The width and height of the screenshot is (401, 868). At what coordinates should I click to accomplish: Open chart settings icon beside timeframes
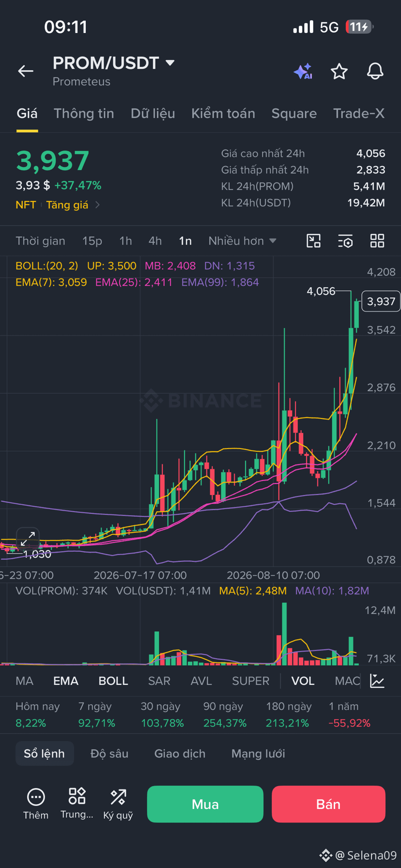coord(345,241)
